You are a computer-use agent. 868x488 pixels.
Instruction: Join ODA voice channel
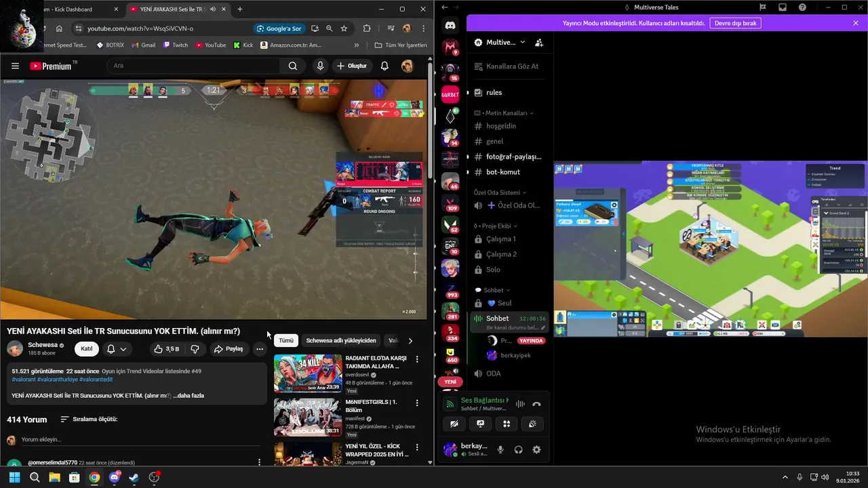509,373
